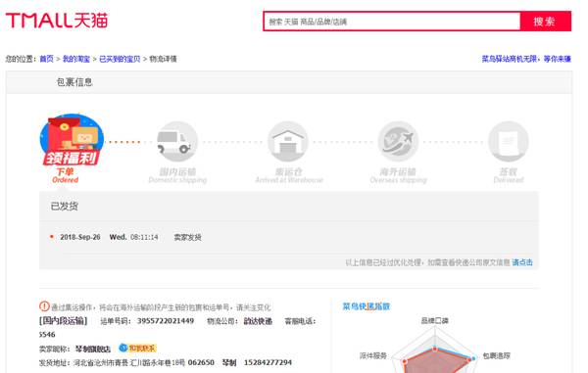Select the Domestic shipping truck icon
Image resolution: width=588 pixels, height=373 pixels.
[x=176, y=142]
